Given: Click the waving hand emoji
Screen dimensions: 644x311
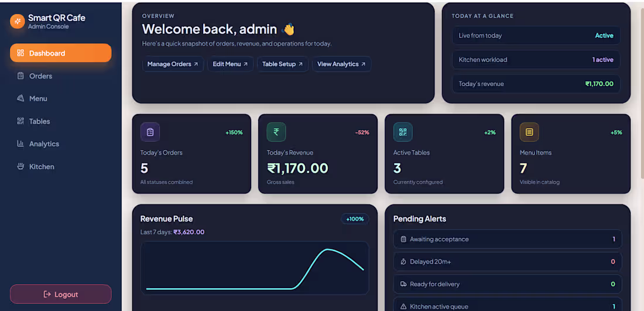Looking at the screenshot, I should click(289, 29).
